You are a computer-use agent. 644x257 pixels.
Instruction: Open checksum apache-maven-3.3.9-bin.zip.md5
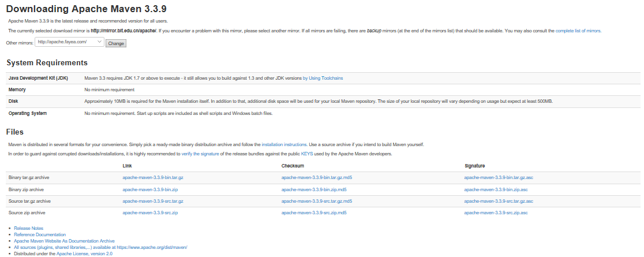coord(314,189)
